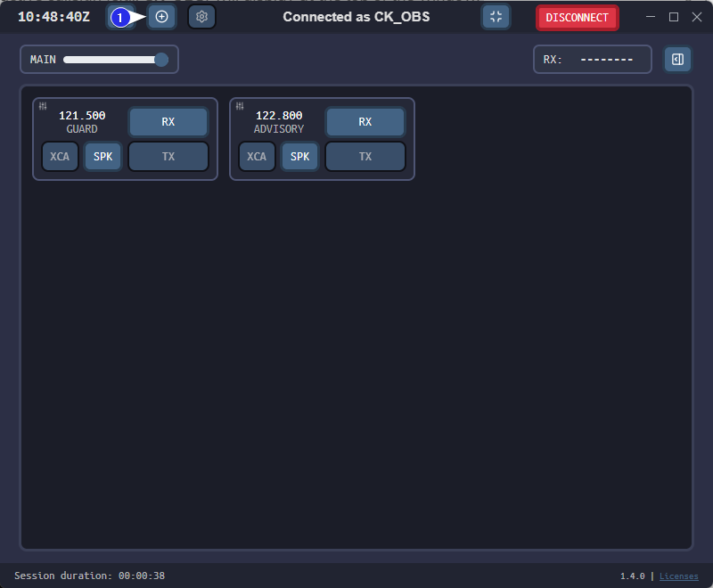Toggle the side panel icon next to RX

pos(677,59)
